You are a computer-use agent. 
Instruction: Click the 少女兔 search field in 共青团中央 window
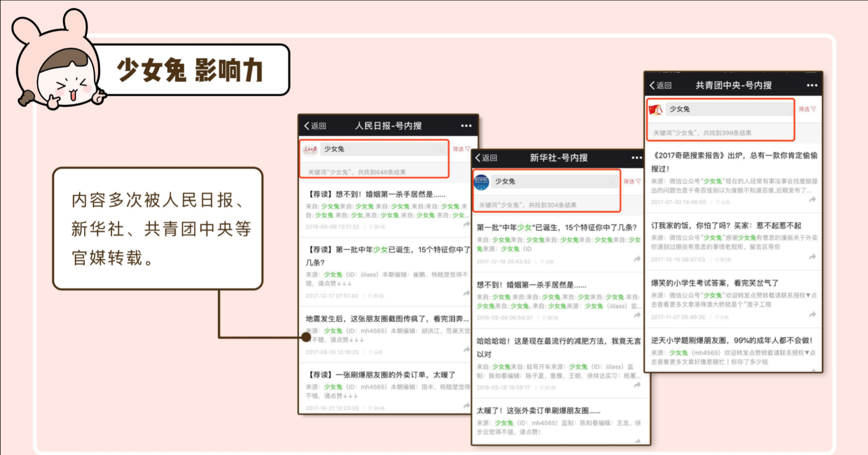(x=729, y=109)
